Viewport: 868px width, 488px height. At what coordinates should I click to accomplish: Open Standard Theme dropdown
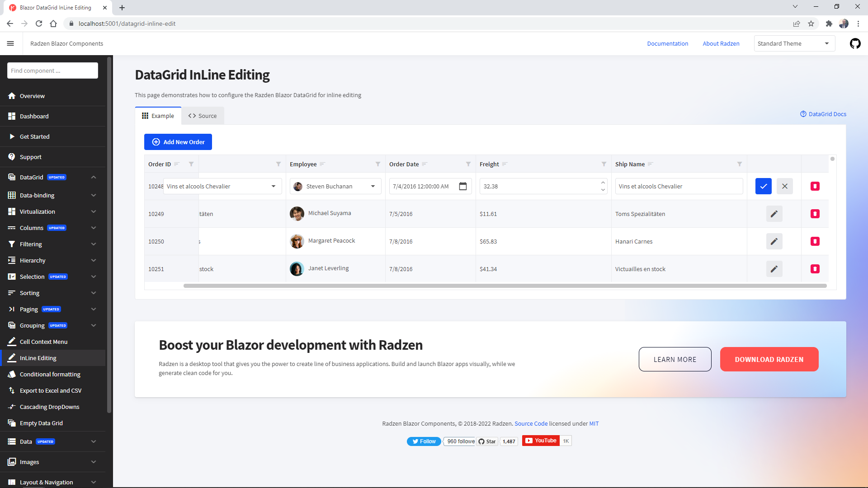point(794,43)
